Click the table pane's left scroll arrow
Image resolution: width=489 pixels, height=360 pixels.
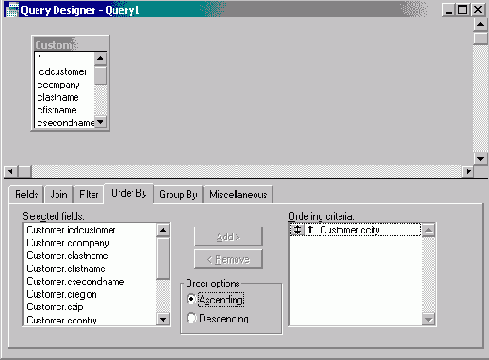tap(10, 171)
